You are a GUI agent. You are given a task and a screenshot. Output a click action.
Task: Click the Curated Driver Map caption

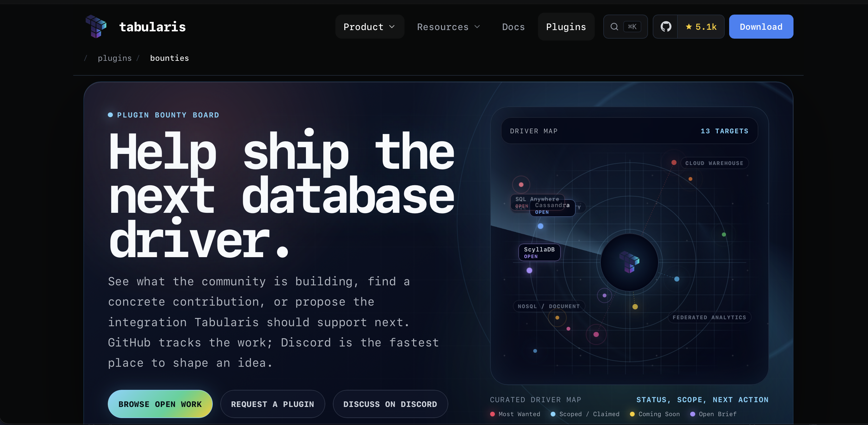click(535, 399)
